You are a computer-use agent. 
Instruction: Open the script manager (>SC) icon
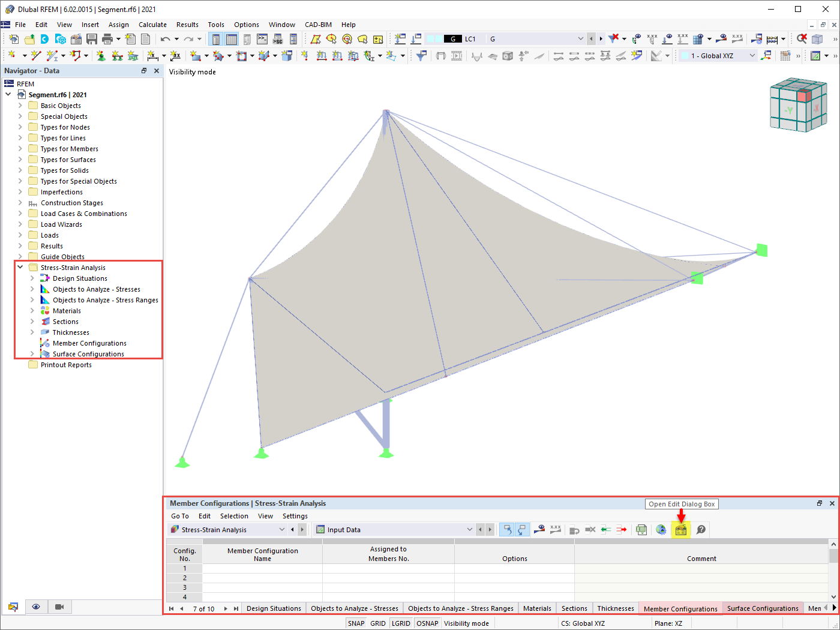coord(278,39)
